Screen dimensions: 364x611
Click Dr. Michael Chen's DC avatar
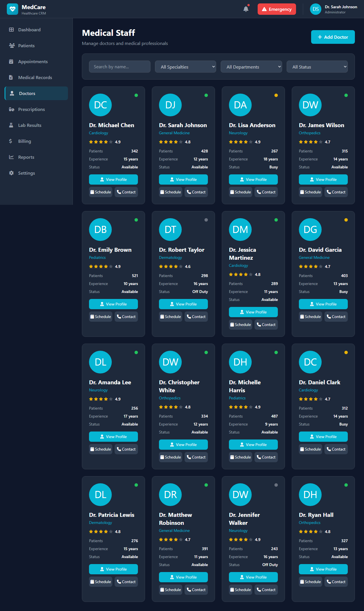[x=100, y=105]
